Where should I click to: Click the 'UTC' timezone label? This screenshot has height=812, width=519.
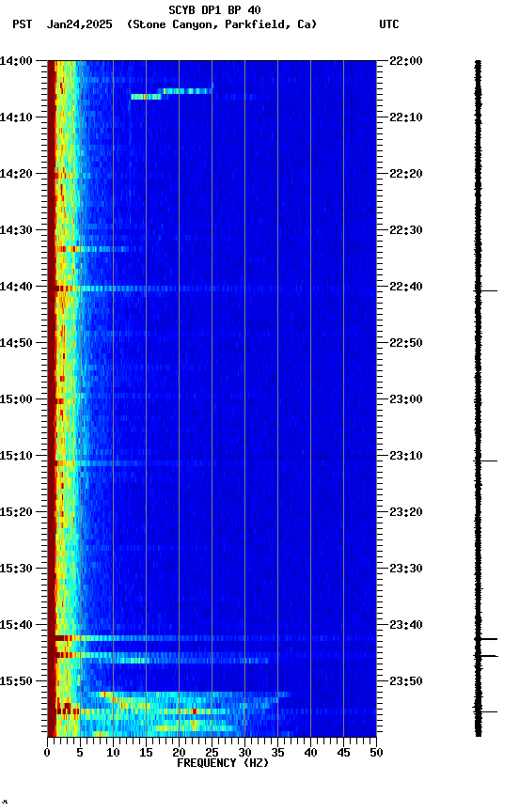click(x=389, y=24)
